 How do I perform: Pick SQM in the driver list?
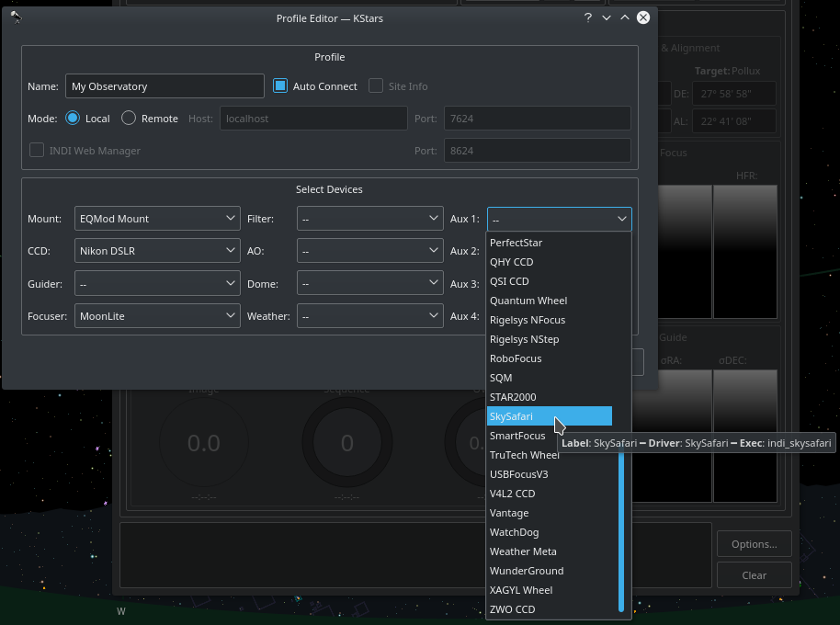coord(549,378)
